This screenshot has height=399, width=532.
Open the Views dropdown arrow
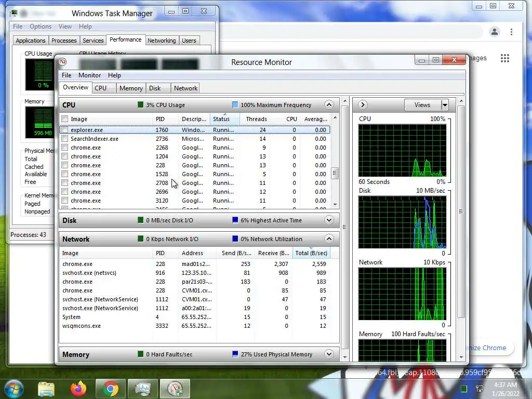coord(445,105)
